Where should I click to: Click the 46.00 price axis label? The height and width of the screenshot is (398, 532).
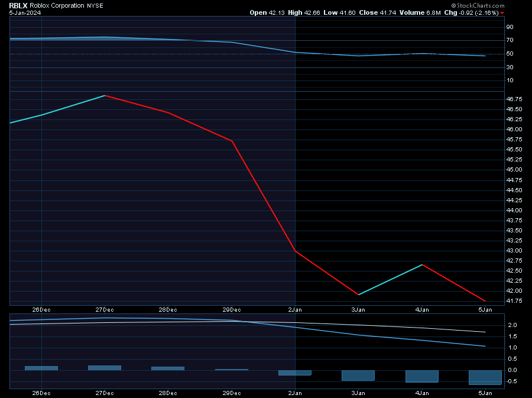[x=514, y=130]
